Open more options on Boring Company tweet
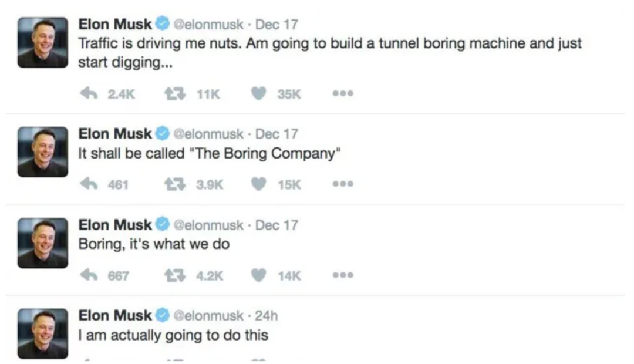Image resolution: width=634 pixels, height=364 pixels. click(344, 184)
